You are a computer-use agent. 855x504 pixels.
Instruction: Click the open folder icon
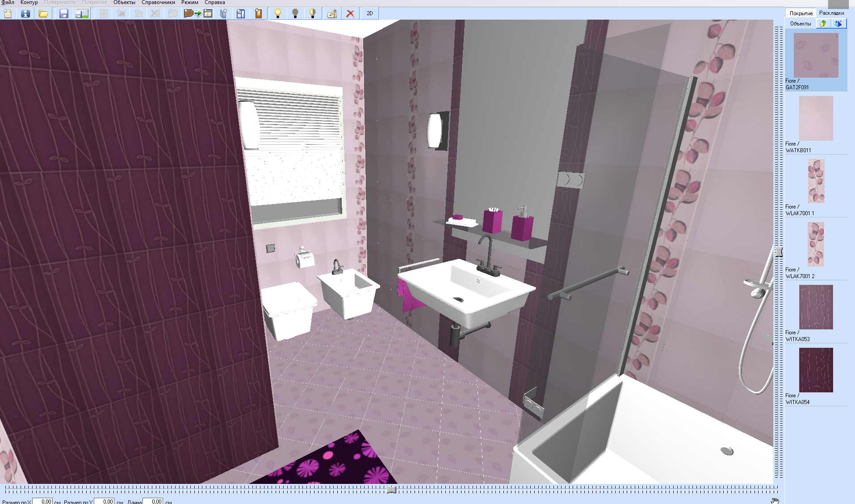click(x=43, y=13)
